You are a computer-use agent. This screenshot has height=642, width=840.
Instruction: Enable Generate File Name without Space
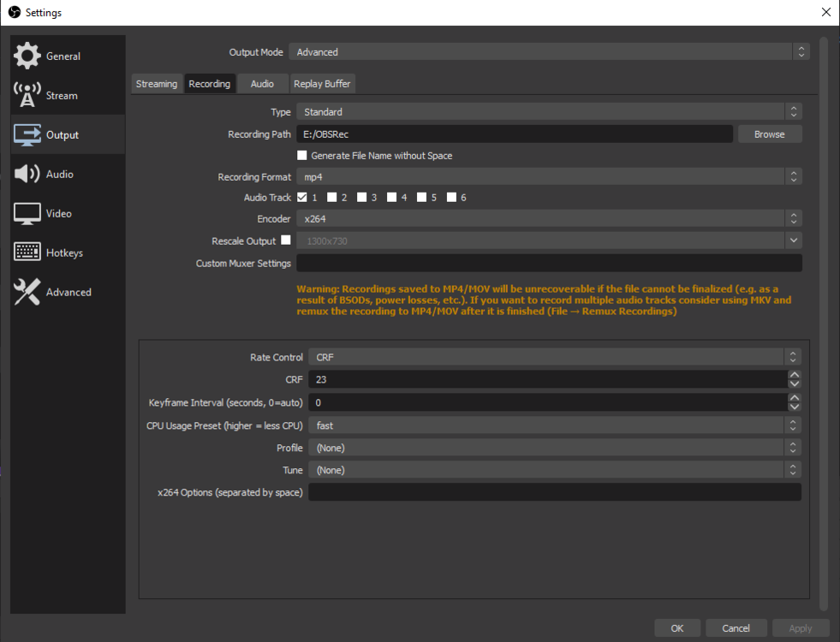pyautogui.click(x=301, y=155)
